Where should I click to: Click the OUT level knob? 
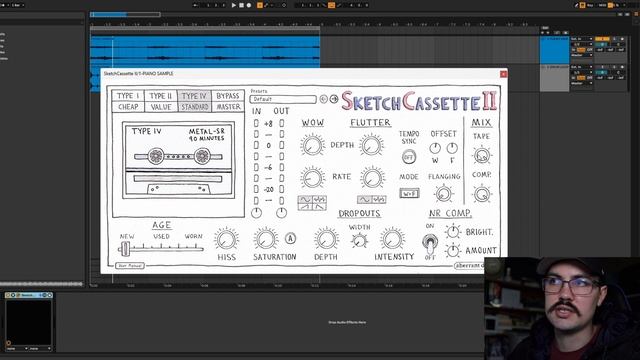(x=281, y=213)
